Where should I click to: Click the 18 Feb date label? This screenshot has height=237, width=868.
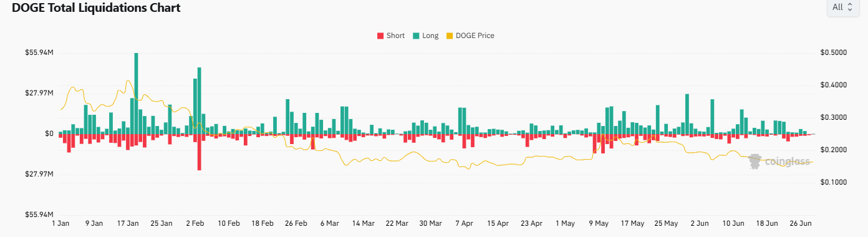tap(263, 223)
